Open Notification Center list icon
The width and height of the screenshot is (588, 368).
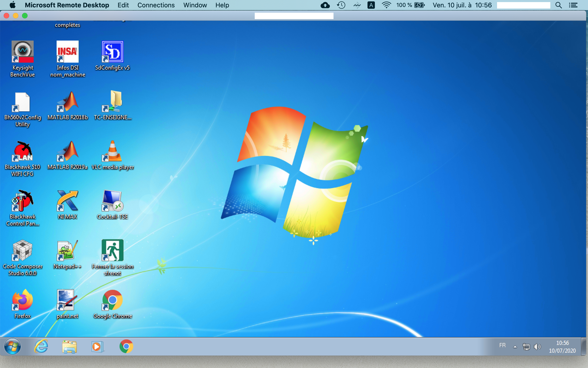click(573, 5)
